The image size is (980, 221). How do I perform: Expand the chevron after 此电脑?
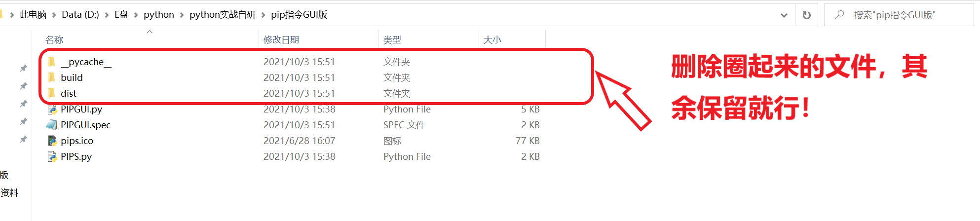click(x=54, y=15)
